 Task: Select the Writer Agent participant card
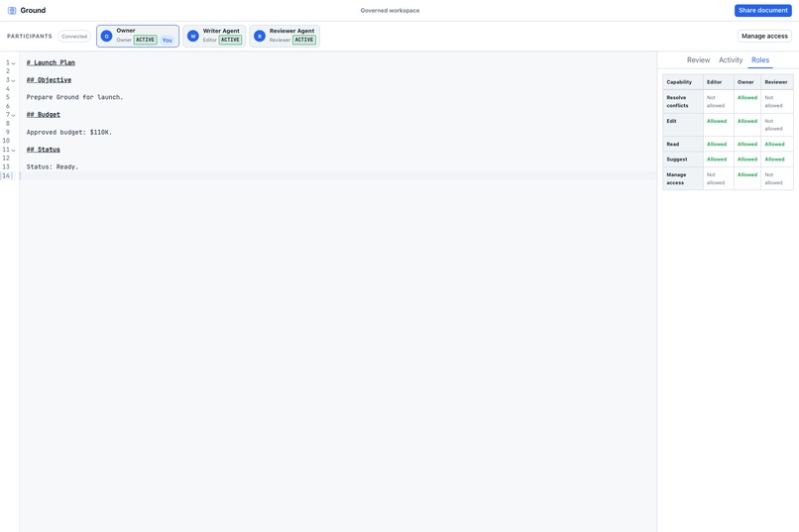click(214, 36)
